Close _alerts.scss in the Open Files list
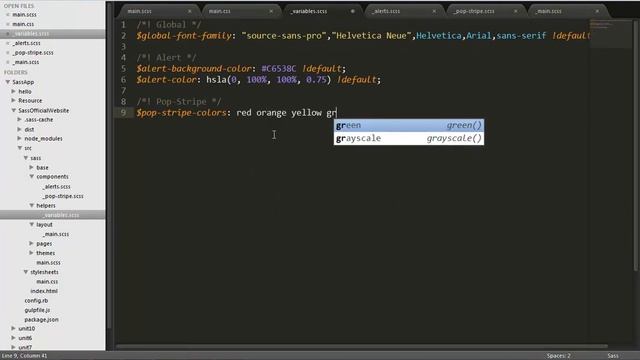This screenshot has width=640, height=360. click(7, 43)
